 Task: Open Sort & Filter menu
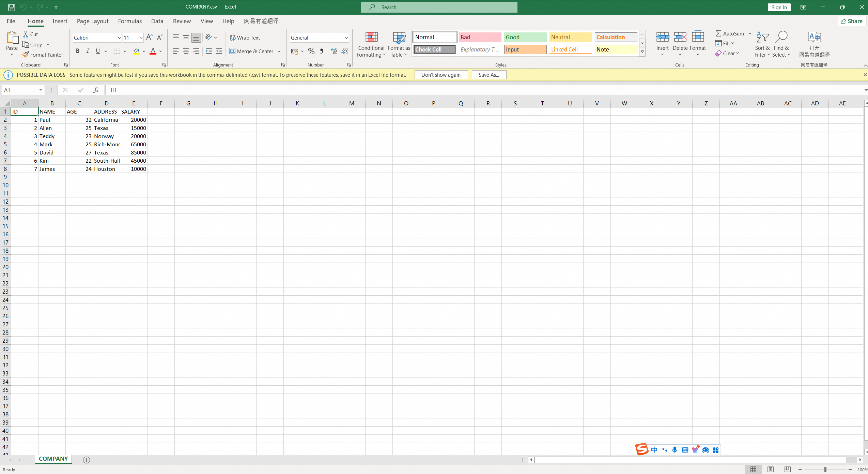(x=762, y=44)
